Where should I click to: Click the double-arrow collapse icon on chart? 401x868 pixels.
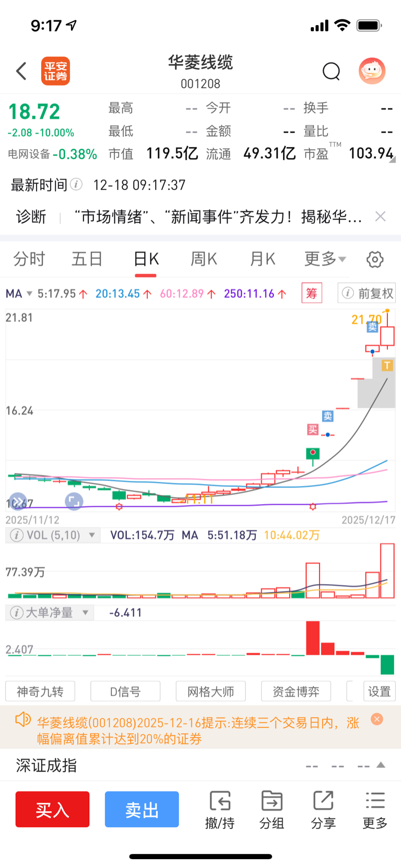18,502
